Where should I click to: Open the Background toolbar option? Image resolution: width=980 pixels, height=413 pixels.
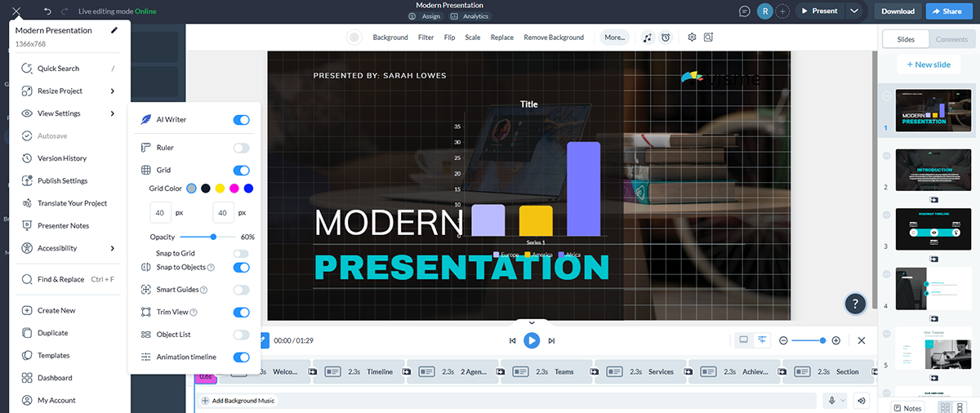[x=390, y=38]
